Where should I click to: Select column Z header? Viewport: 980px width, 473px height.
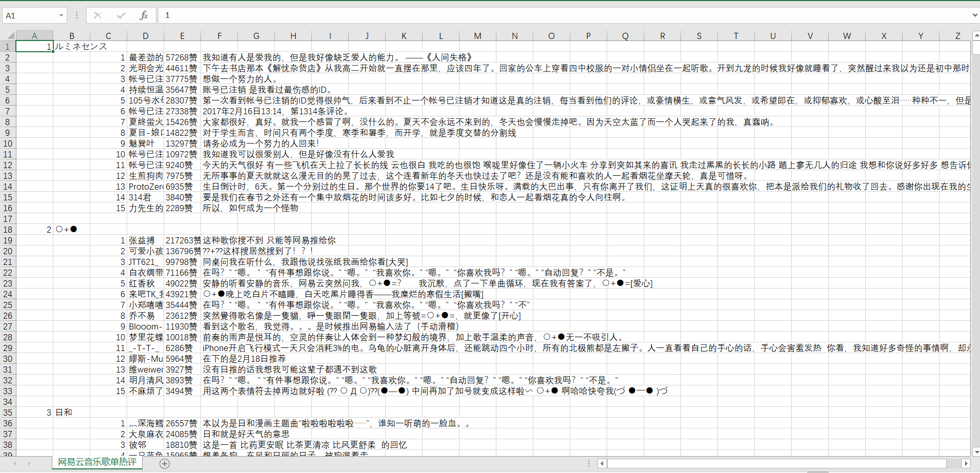click(957, 36)
